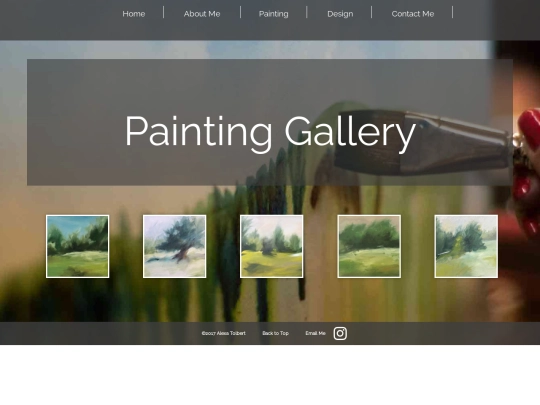Click the ©2017 Alexa Tolbert copyright text
540x405 pixels.
coord(224,333)
